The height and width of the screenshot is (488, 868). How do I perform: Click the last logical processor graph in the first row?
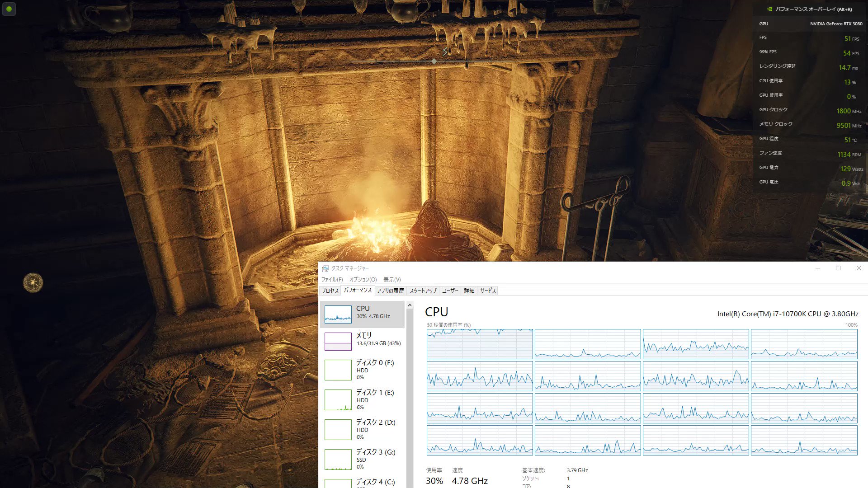coord(804,344)
